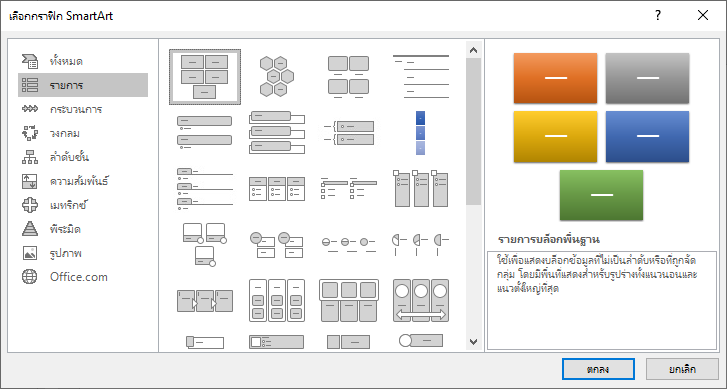Image resolution: width=727 pixels, height=389 pixels.
Task: Open the help question mark button
Action: point(657,15)
